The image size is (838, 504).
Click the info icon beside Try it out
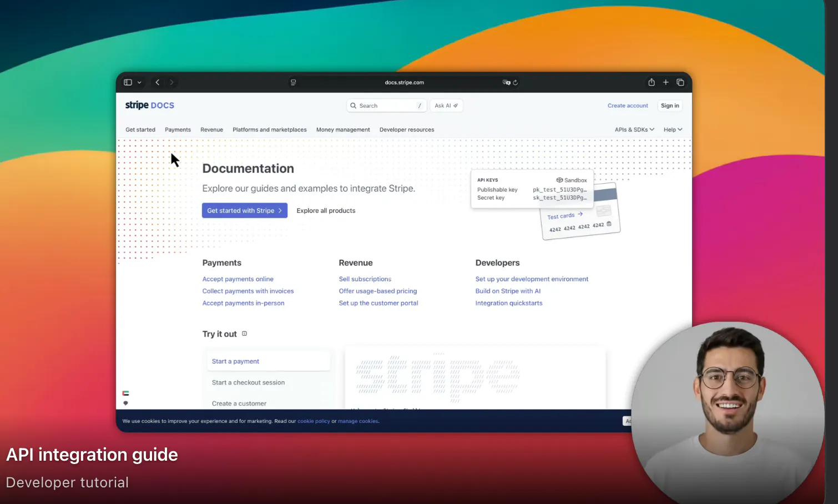[x=244, y=334]
